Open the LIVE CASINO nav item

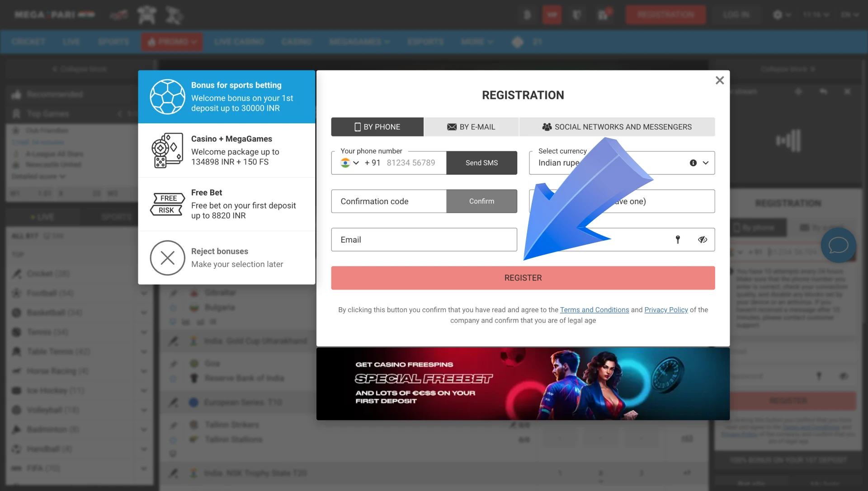[239, 42]
